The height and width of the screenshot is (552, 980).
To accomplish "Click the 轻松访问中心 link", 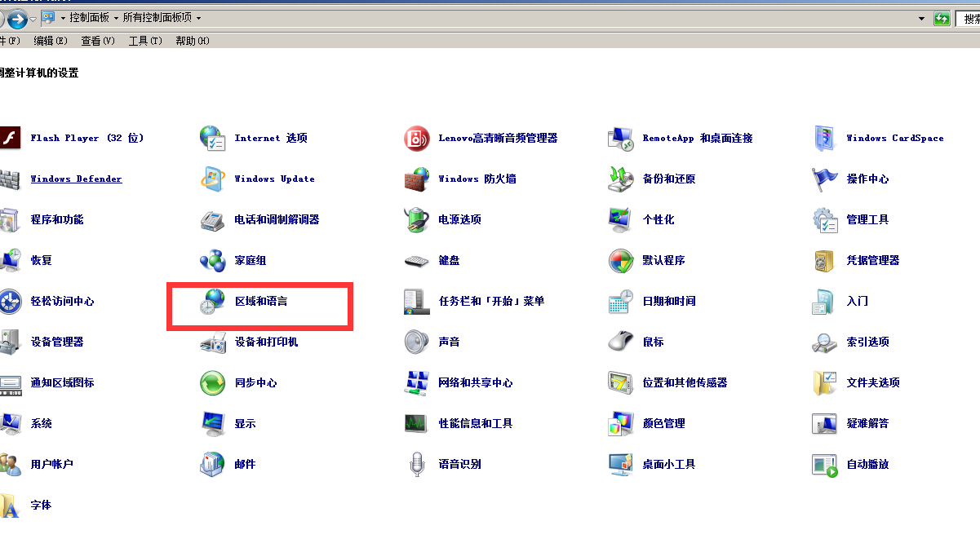I will pyautogui.click(x=62, y=302).
